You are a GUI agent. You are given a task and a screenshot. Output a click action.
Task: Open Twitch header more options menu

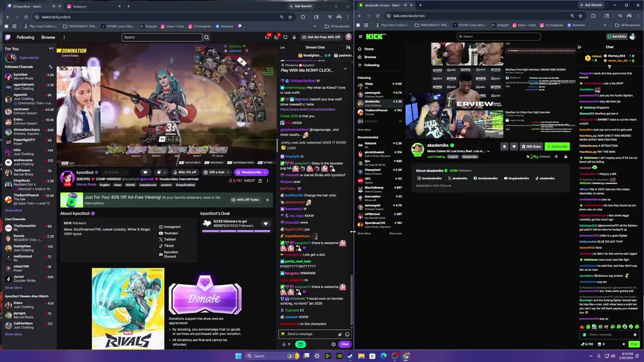[x=64, y=37]
